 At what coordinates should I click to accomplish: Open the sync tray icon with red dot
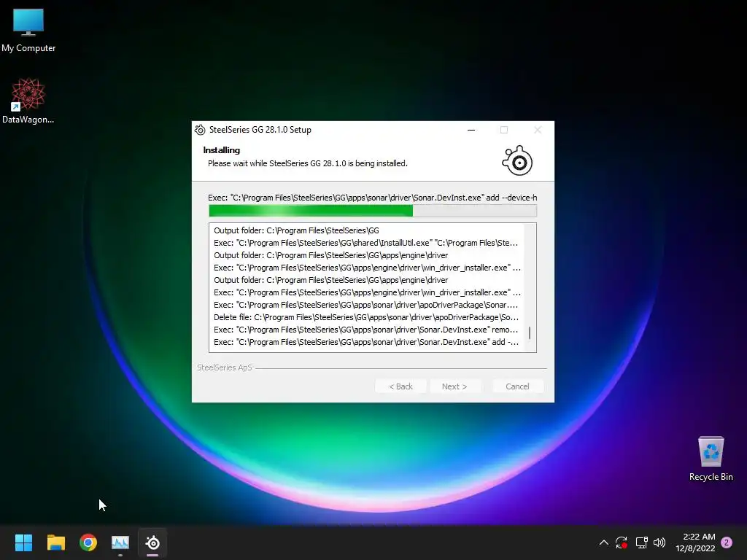click(x=622, y=542)
